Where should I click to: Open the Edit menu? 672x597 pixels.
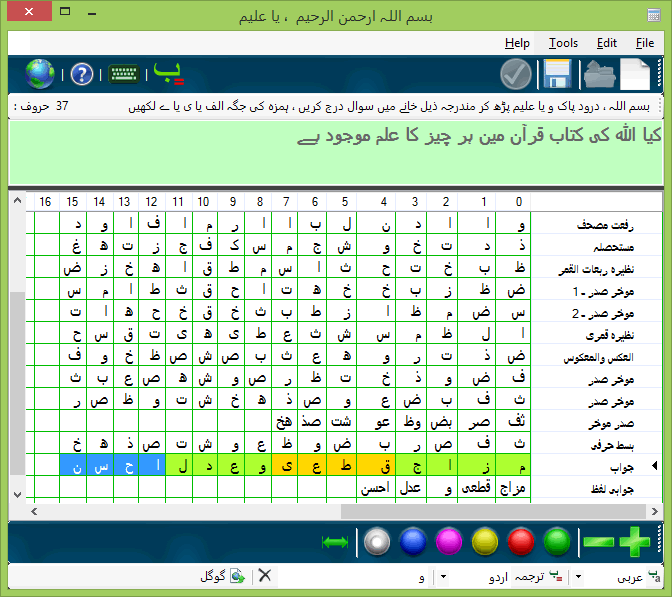coord(606,43)
